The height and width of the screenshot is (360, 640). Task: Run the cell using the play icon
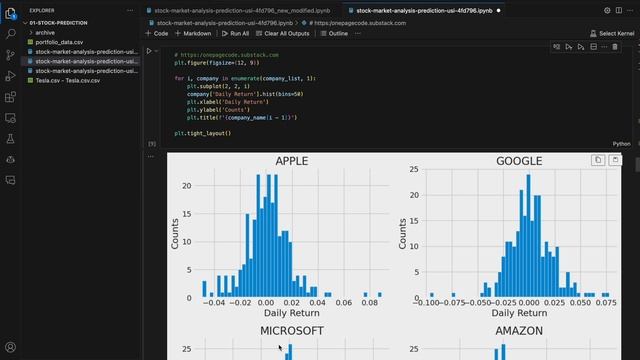click(149, 51)
